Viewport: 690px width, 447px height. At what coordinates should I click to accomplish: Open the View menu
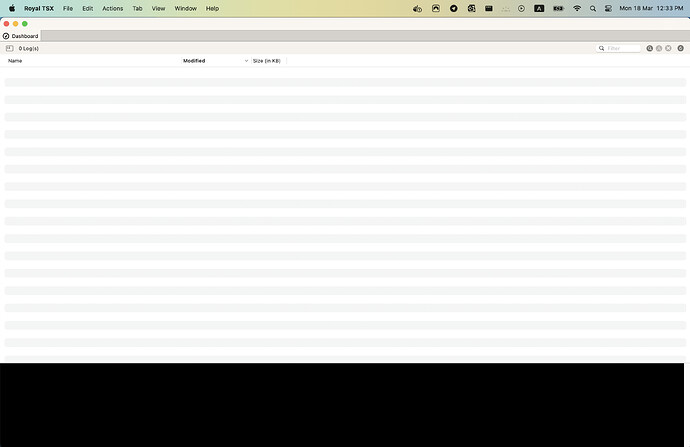tap(158, 8)
